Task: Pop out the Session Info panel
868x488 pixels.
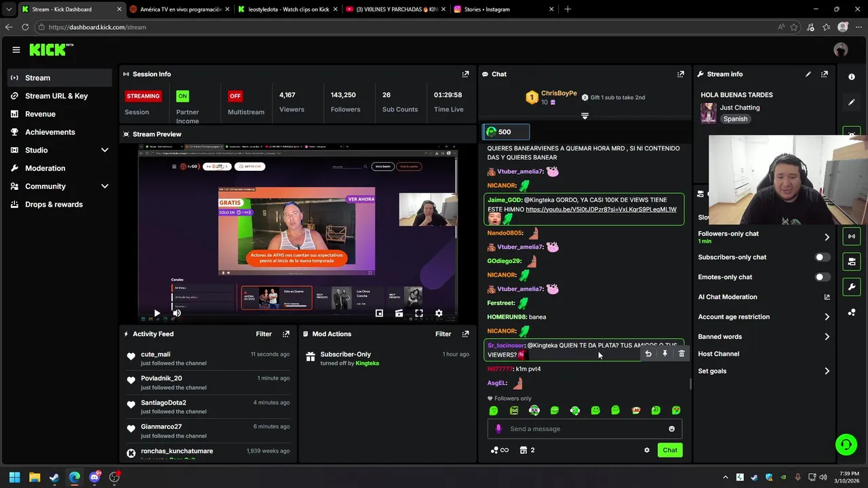Action: pyautogui.click(x=465, y=74)
